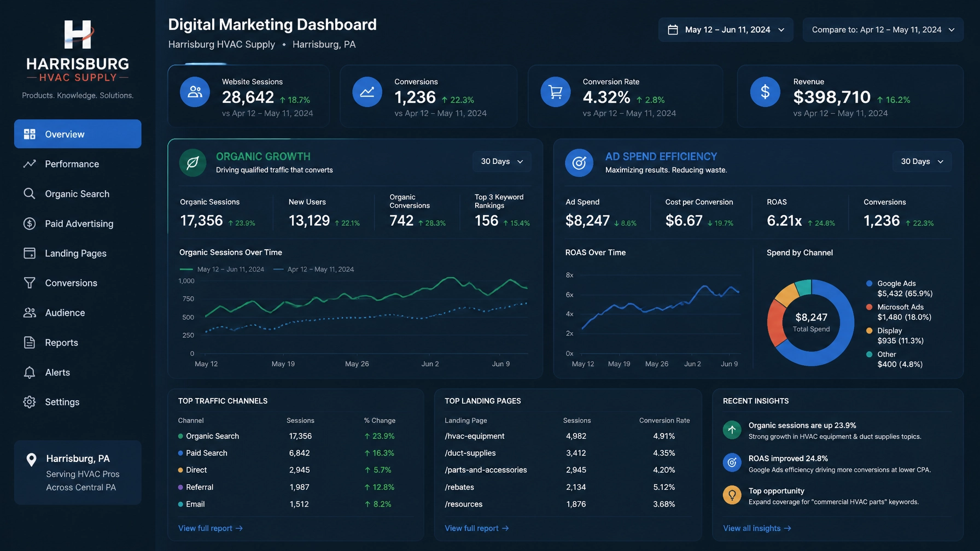Click the Website Sessions users icon
This screenshot has width=980, height=551.
pos(195,92)
